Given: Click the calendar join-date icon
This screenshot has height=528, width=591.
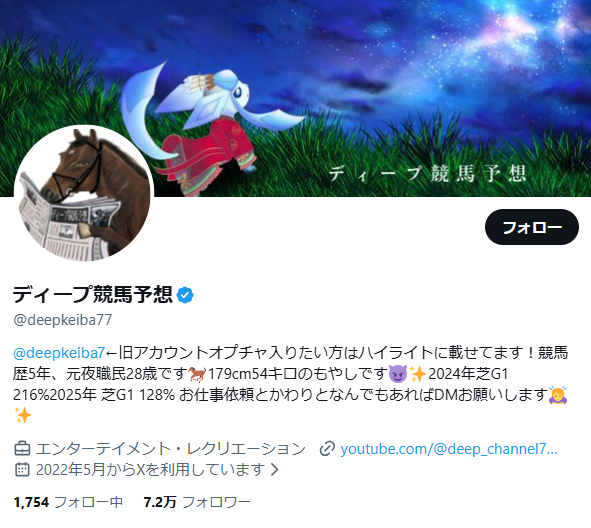Looking at the screenshot, I should [x=22, y=470].
